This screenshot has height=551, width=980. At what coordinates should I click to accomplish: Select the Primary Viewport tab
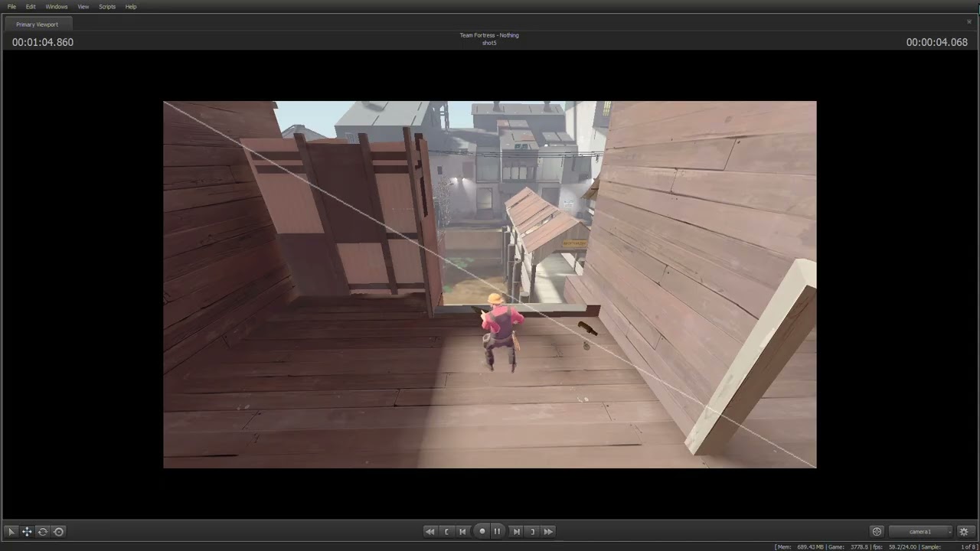point(37,24)
